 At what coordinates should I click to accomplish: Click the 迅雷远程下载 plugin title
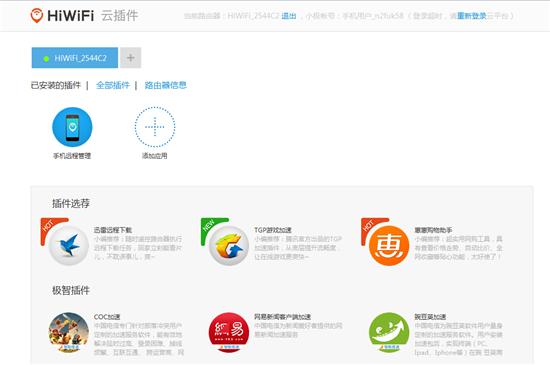point(113,230)
